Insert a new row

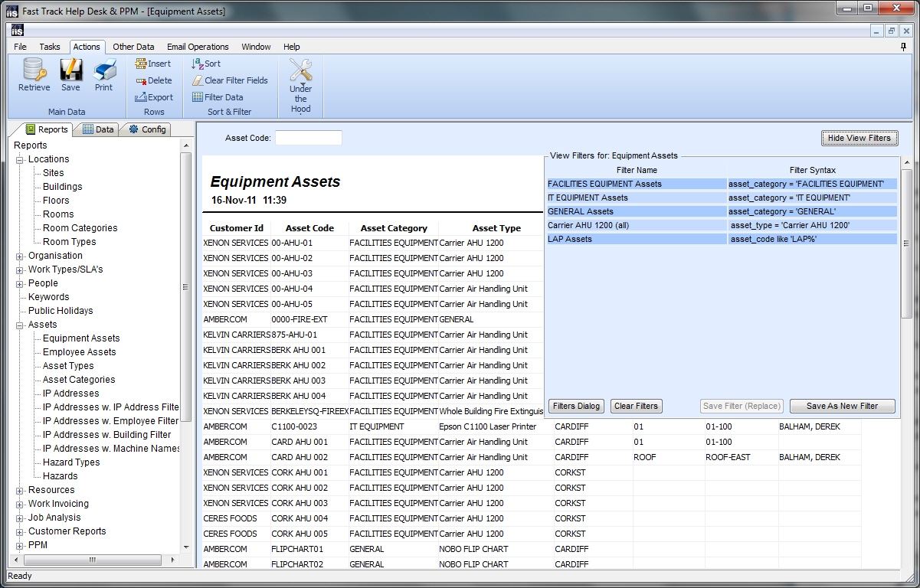[x=153, y=64]
